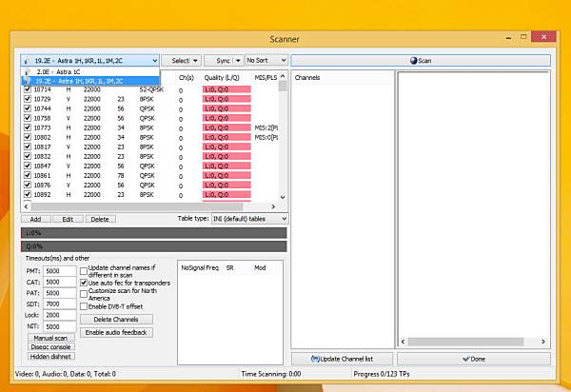Click the MIS/PLS column header
The width and height of the screenshot is (571, 392).
pyautogui.click(x=266, y=77)
